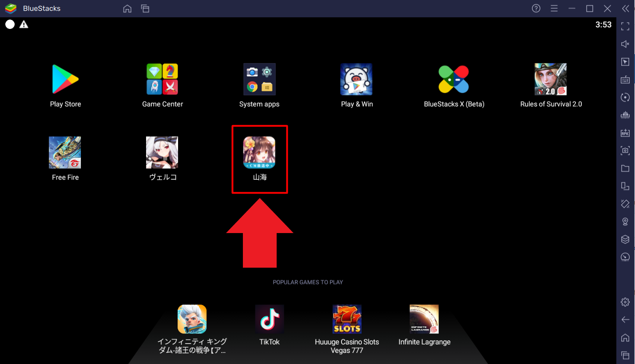Open the Play & Win app
Screen dimensions: 635x364
357,79
